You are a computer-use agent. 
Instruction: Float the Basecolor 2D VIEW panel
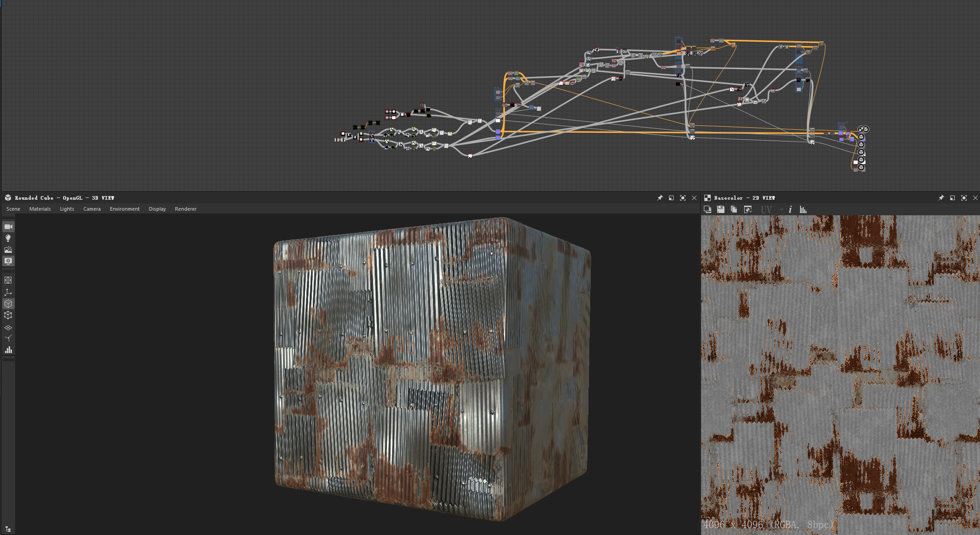[x=953, y=198]
